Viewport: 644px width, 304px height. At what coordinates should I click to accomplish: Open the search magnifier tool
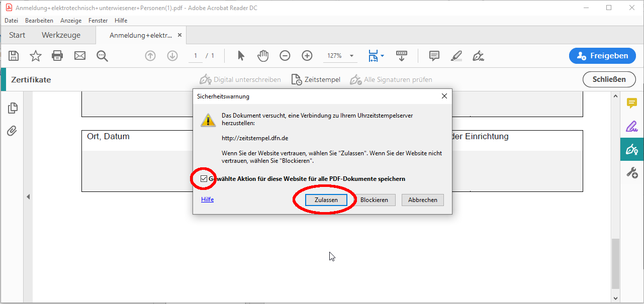[103, 56]
